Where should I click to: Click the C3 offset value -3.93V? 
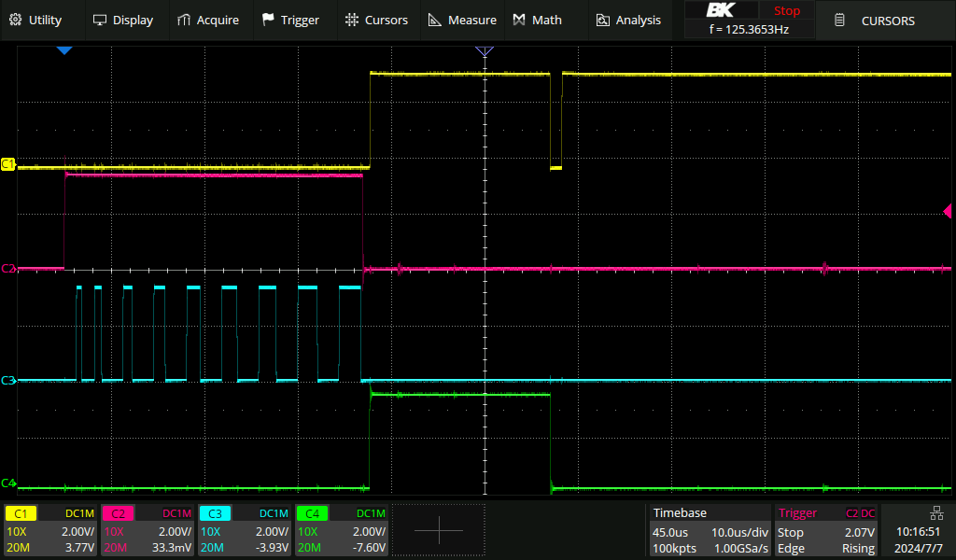[272, 548]
